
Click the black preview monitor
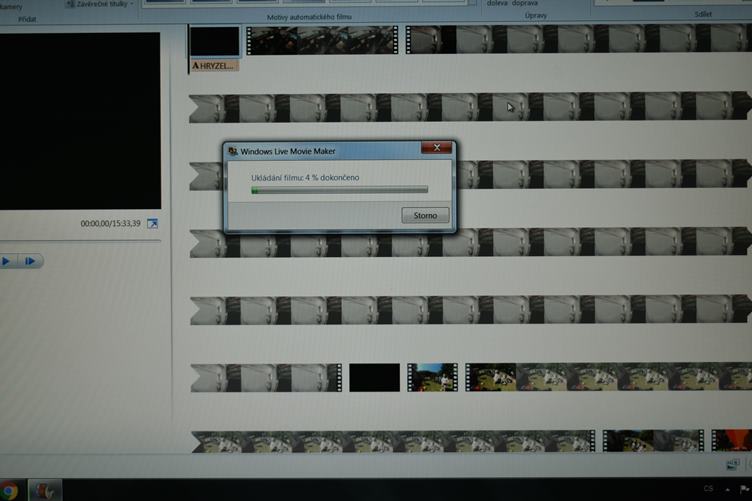click(80, 121)
